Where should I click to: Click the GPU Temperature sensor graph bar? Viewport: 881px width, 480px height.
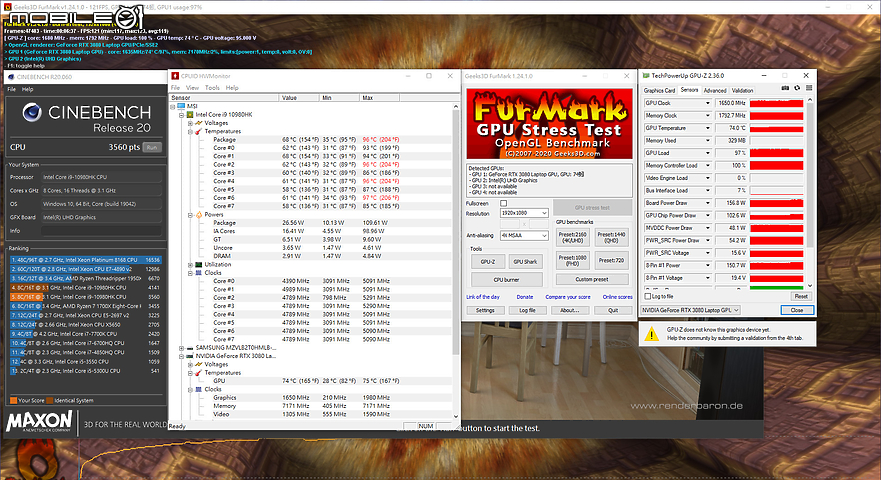pyautogui.click(x=777, y=128)
